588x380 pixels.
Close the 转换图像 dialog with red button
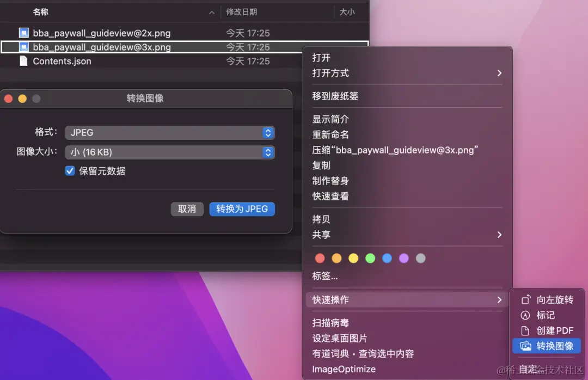(8, 99)
